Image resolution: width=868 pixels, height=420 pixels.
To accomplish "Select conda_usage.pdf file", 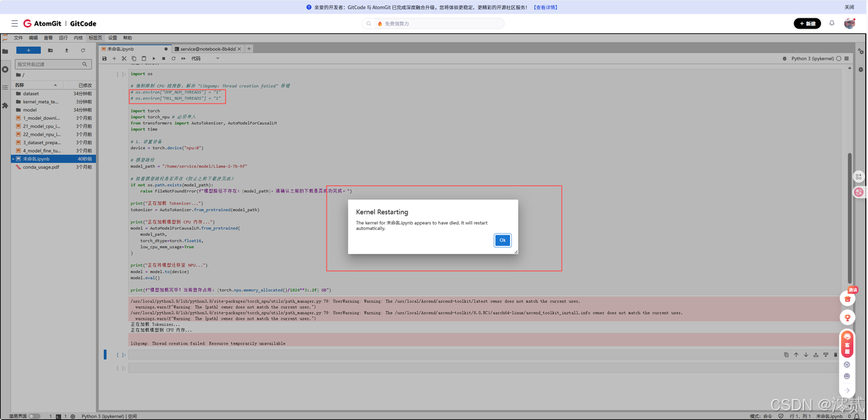I will coord(54,167).
